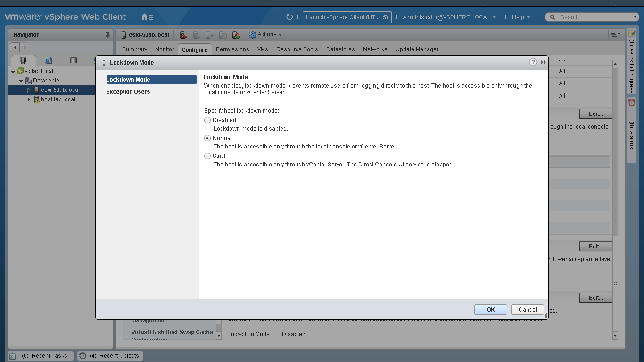644x362 pixels.
Task: Click the home menu icon
Action: [x=147, y=17]
